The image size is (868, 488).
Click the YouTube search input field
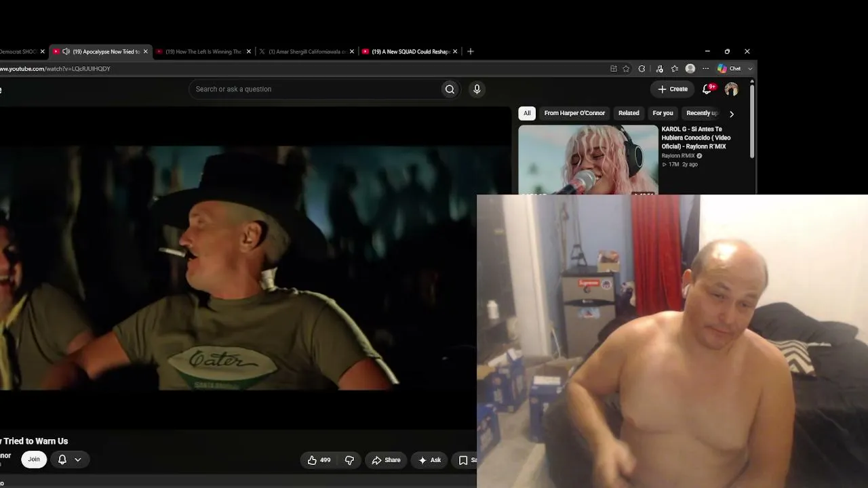tap(315, 89)
